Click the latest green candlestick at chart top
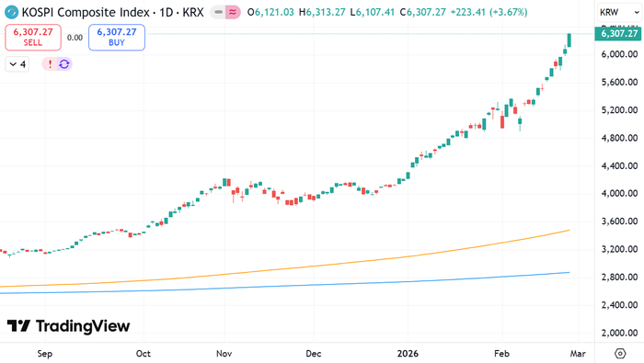 (x=569, y=40)
